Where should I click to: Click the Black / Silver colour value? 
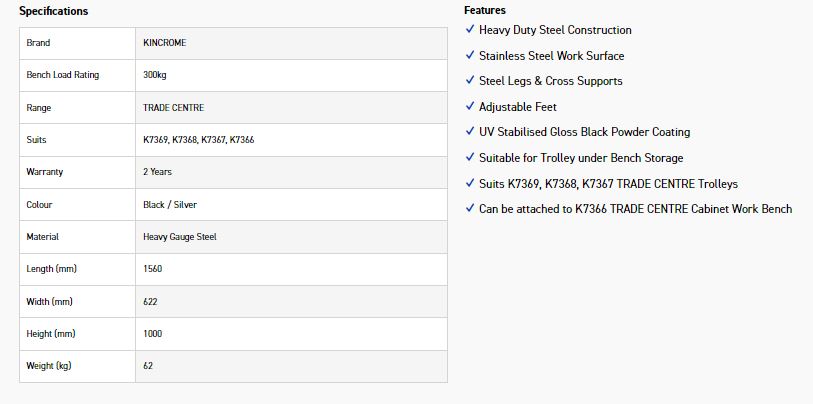coord(170,205)
